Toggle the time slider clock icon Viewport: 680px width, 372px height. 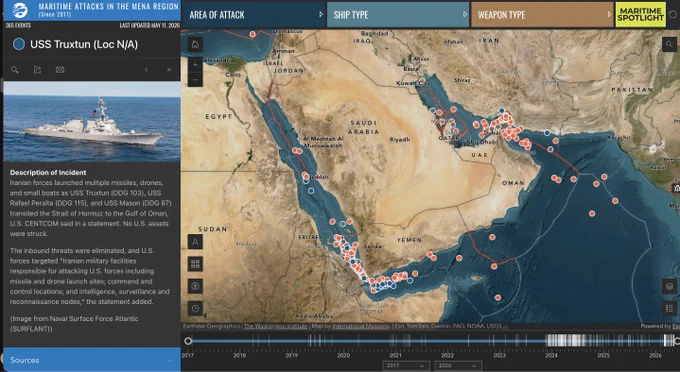tap(195, 308)
